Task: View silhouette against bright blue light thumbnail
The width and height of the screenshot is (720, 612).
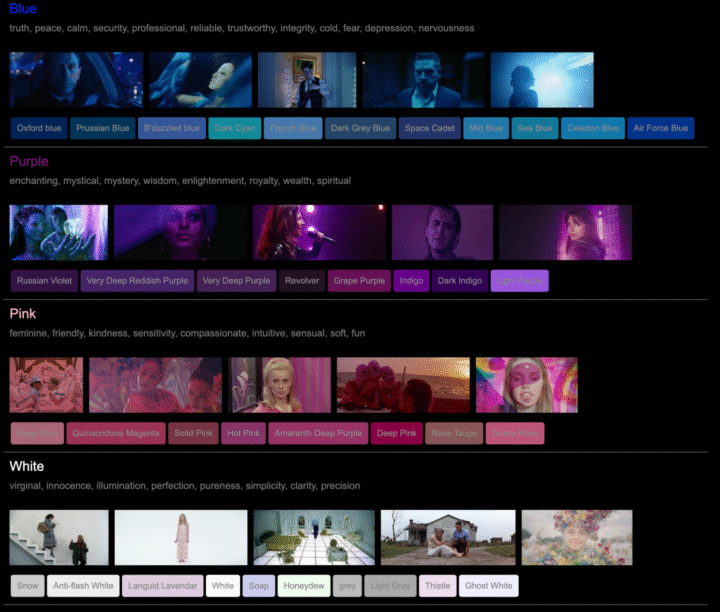Action: 542,80
